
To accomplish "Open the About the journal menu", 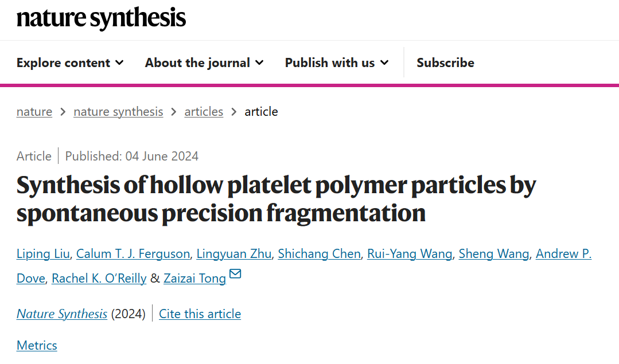I will [x=204, y=63].
